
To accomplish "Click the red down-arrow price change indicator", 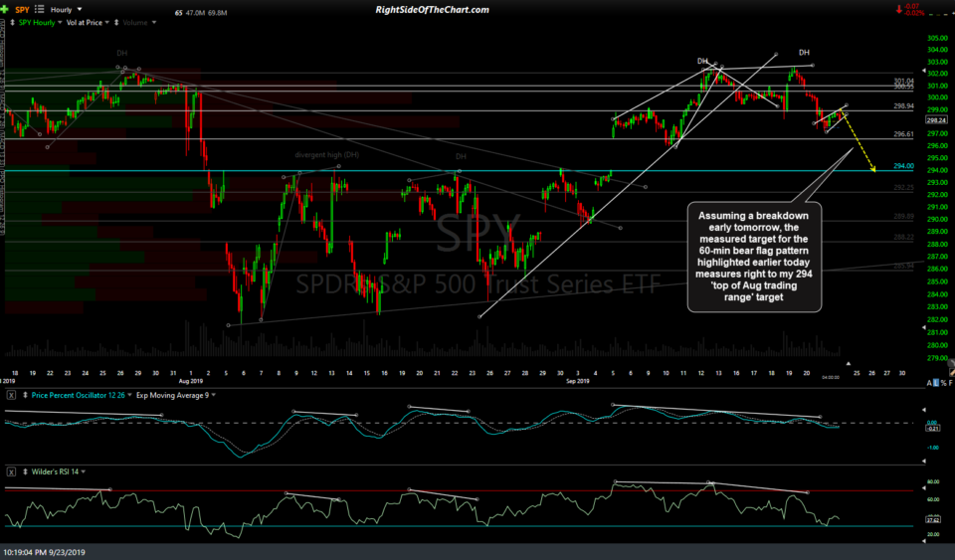I will tap(898, 9).
